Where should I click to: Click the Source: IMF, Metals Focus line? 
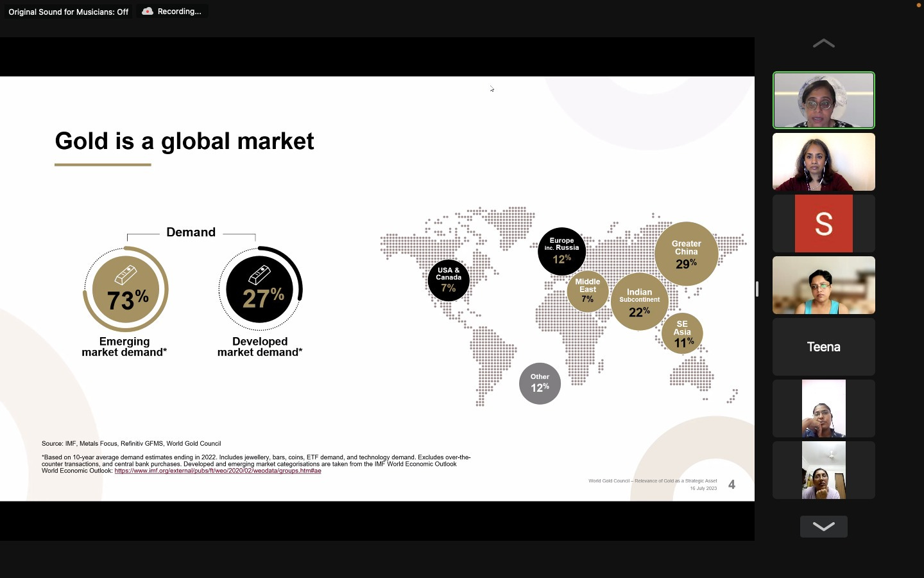(131, 444)
